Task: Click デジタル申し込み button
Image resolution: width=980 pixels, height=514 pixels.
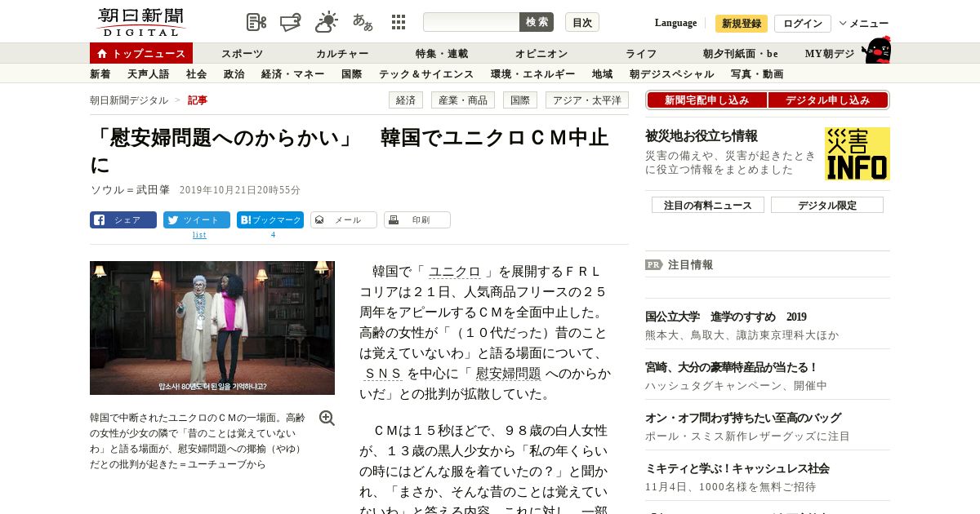Action: pos(828,100)
